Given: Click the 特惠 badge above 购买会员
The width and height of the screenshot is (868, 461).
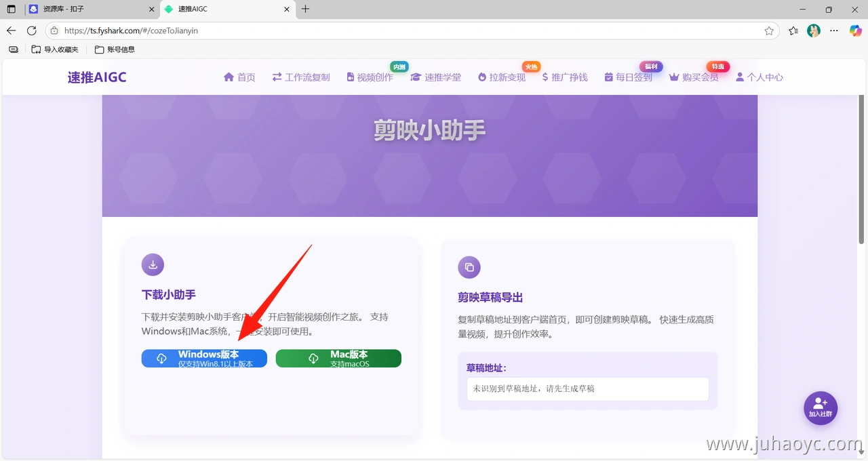Looking at the screenshot, I should [718, 66].
